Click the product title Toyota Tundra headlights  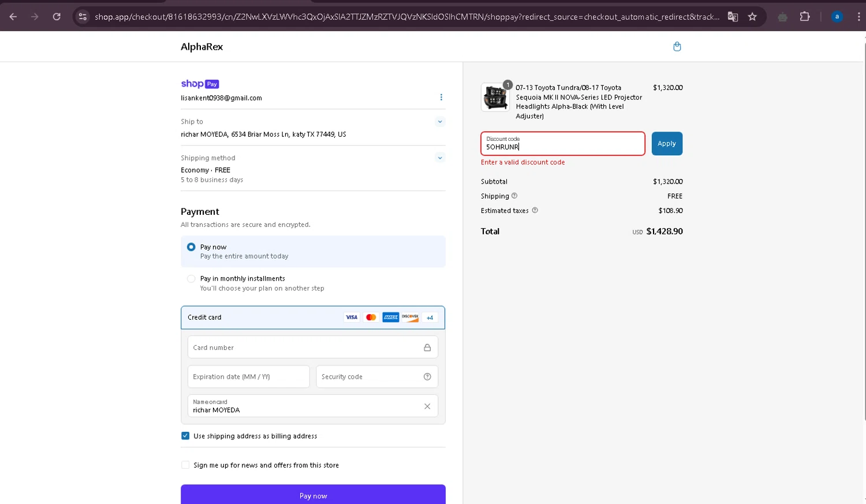579,102
